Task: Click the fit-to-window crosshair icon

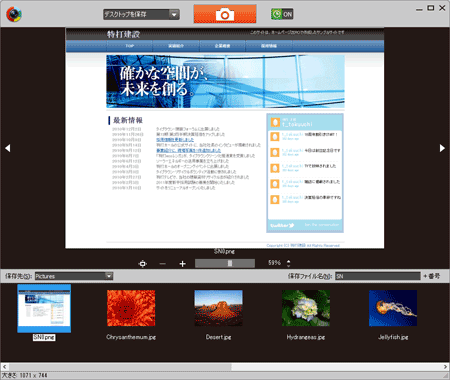Action: point(143,264)
